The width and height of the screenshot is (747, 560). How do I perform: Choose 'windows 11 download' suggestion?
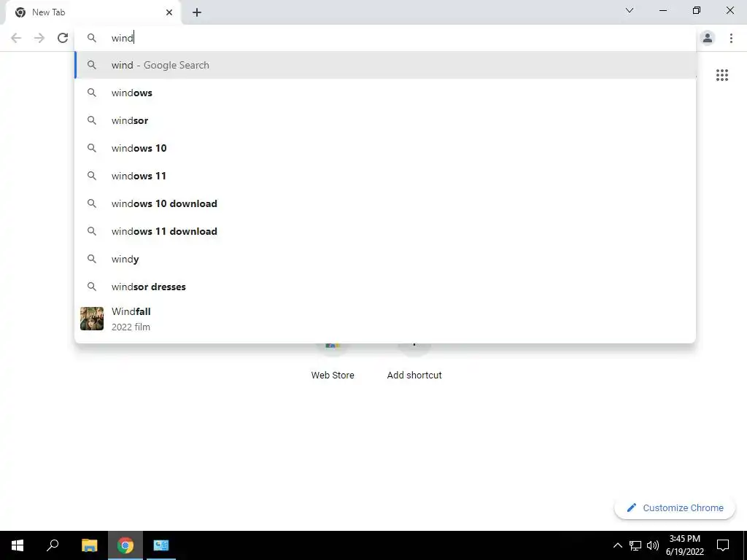pos(385,231)
